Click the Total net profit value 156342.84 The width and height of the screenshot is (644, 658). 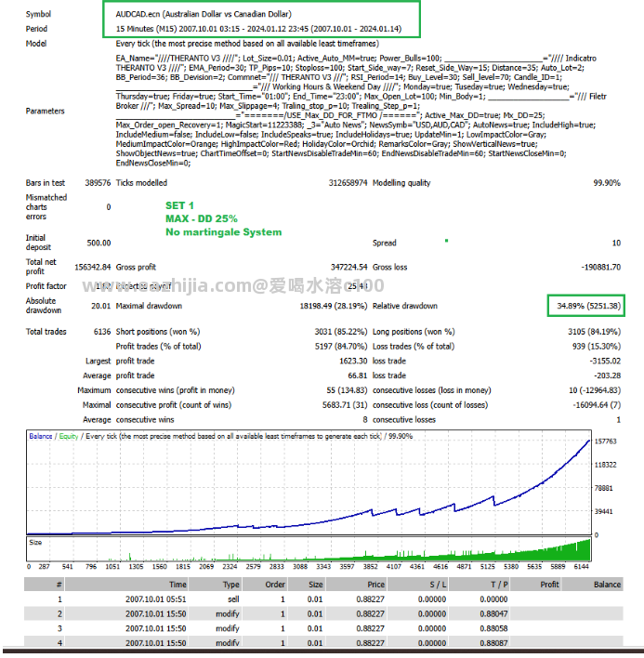coord(92,267)
